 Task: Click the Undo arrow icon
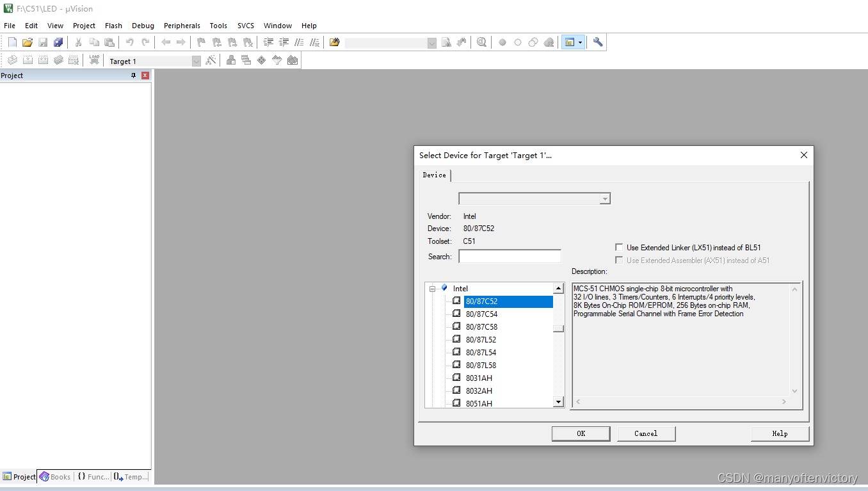(x=129, y=42)
